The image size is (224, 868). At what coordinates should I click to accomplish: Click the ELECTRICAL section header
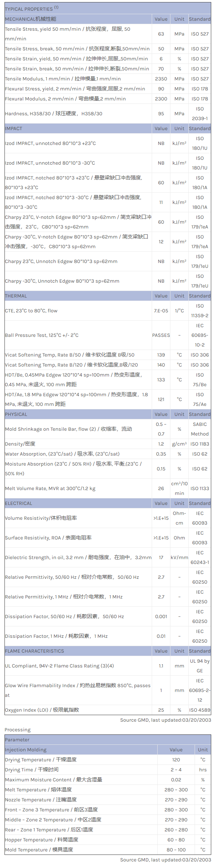click(x=18, y=503)
